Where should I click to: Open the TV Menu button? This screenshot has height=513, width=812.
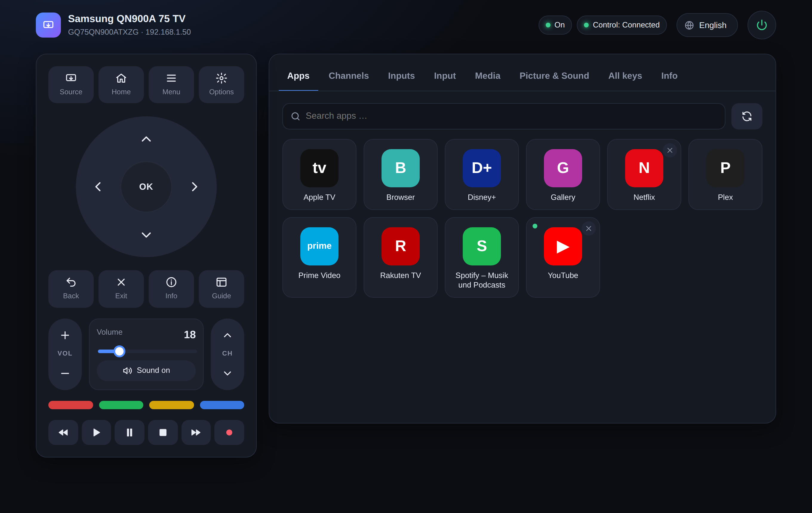[171, 84]
